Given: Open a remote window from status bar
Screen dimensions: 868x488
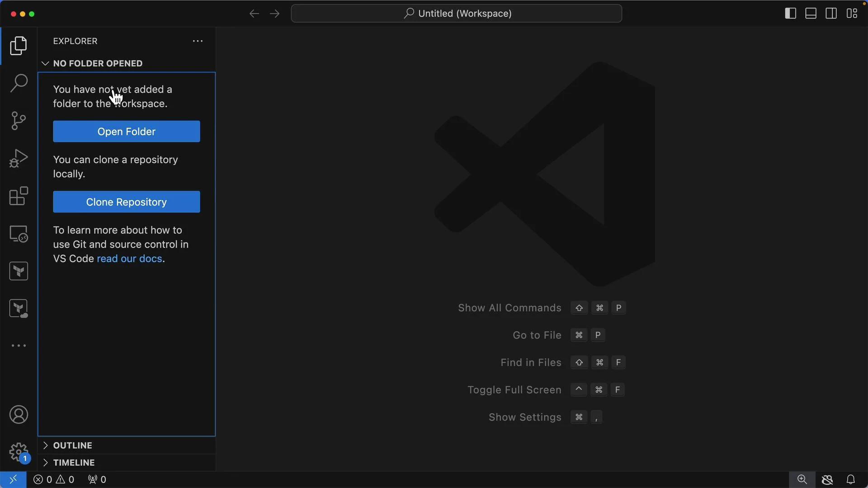Looking at the screenshot, I should click(x=13, y=479).
